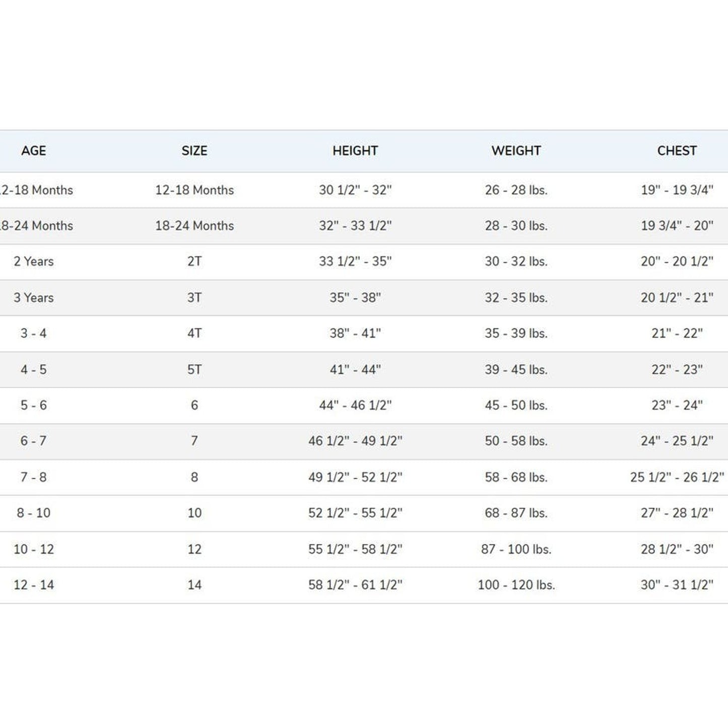The image size is (728, 728).
Task: Click the AGE column header
Action: (34, 151)
